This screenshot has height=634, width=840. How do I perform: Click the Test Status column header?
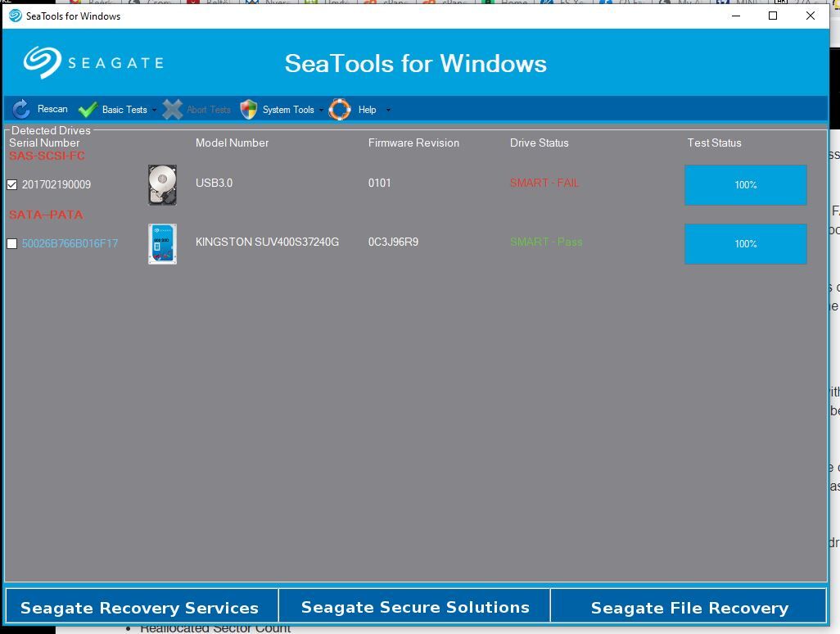pos(714,143)
